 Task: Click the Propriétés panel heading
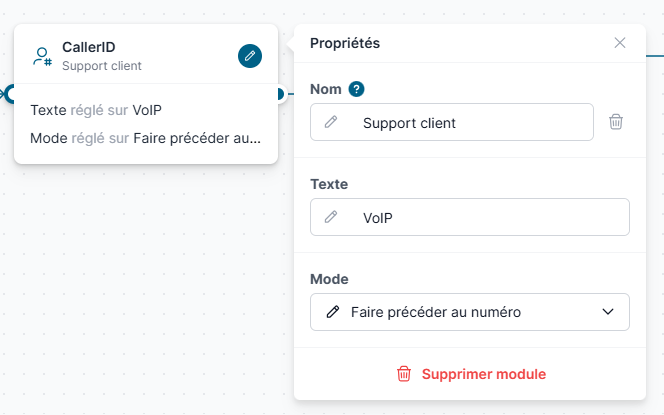(x=345, y=43)
